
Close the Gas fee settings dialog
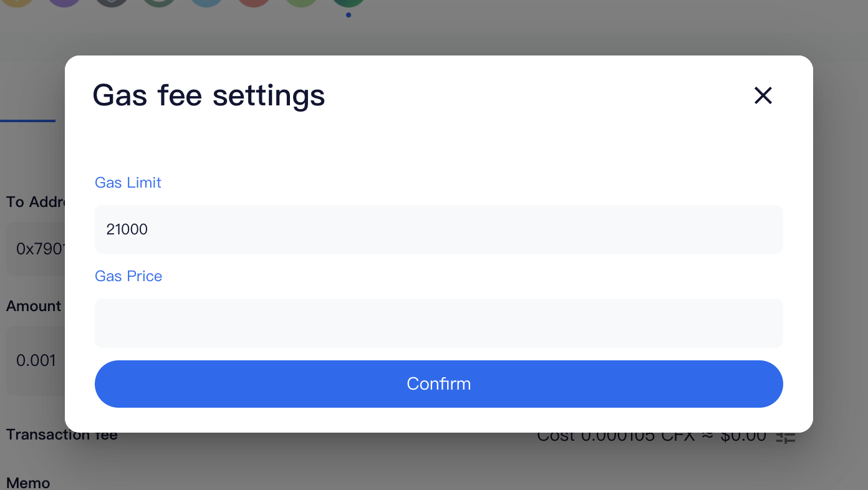(763, 95)
